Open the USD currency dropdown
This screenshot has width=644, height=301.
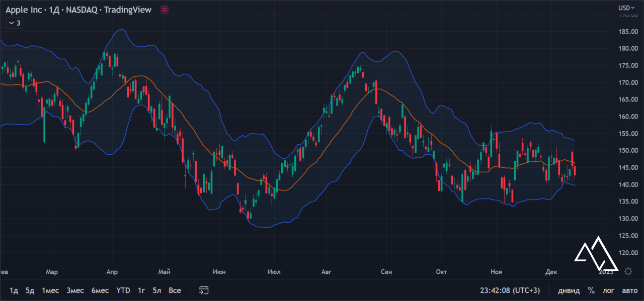(626, 8)
